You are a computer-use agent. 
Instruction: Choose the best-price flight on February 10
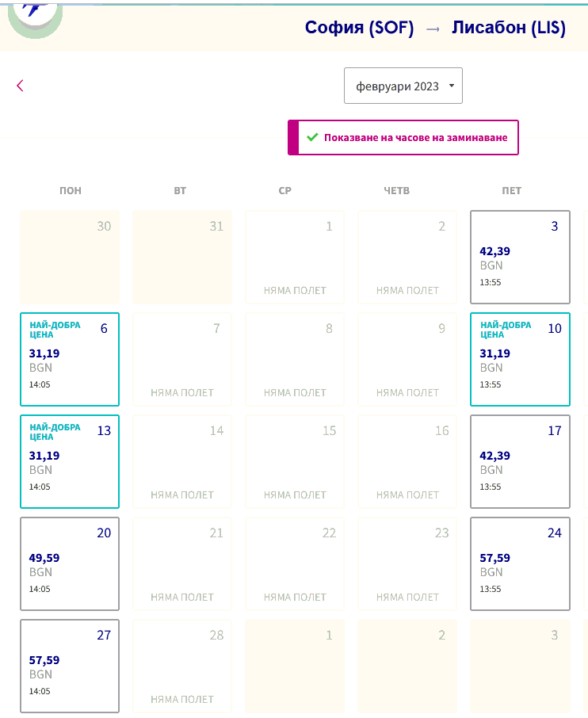520,359
